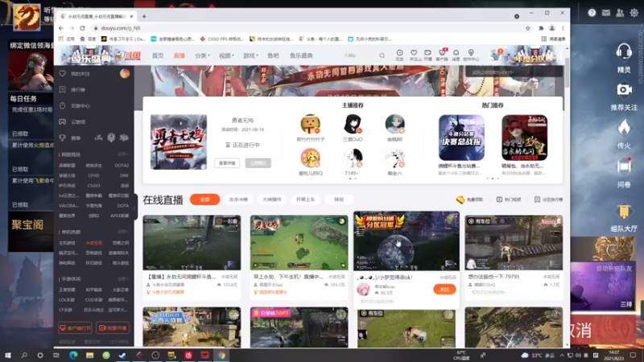Screen dimensions: 644x362
Task: Open the 勇者无鸡 event poster thumbnail
Action: click(179, 142)
